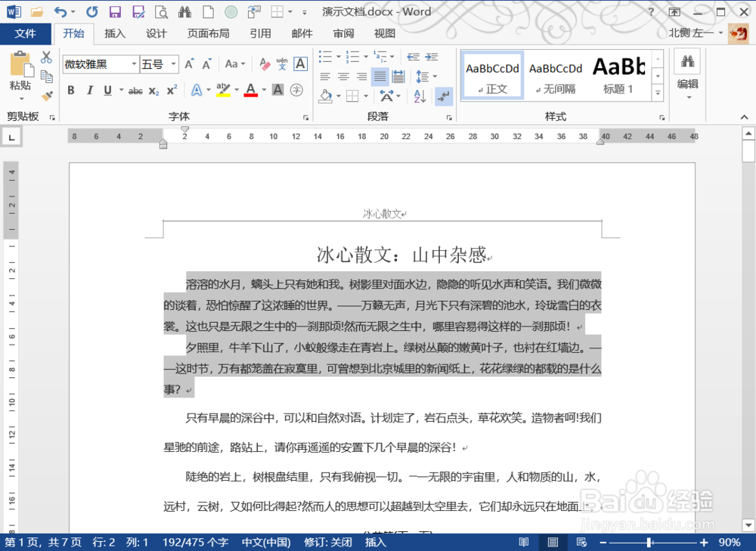Decrease font size with shrink font icon
The image size is (756, 551).
coord(207,64)
